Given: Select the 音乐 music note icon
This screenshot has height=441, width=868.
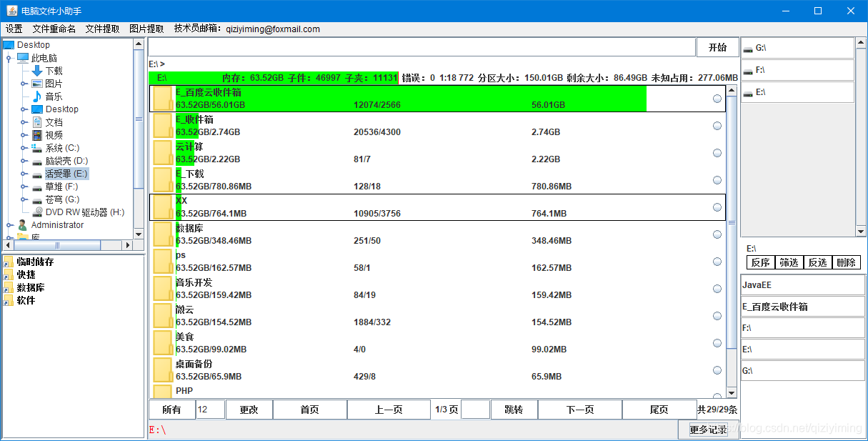Looking at the screenshot, I should (37, 96).
